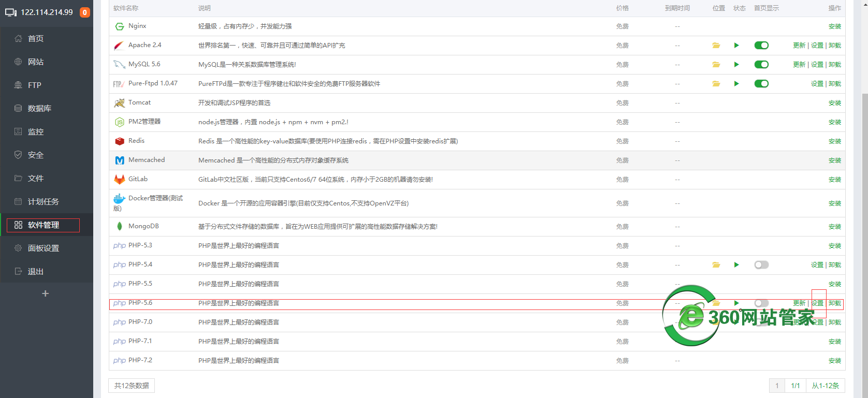The height and width of the screenshot is (398, 868).
Task: Install PHP-7.2 via 安装 link
Action: (x=835, y=361)
